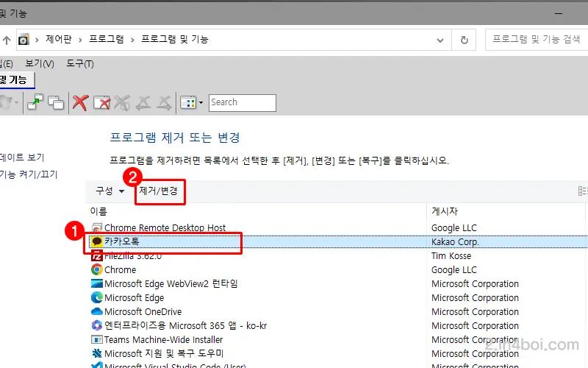
Task: Click the 제거/변경 button
Action: (158, 191)
